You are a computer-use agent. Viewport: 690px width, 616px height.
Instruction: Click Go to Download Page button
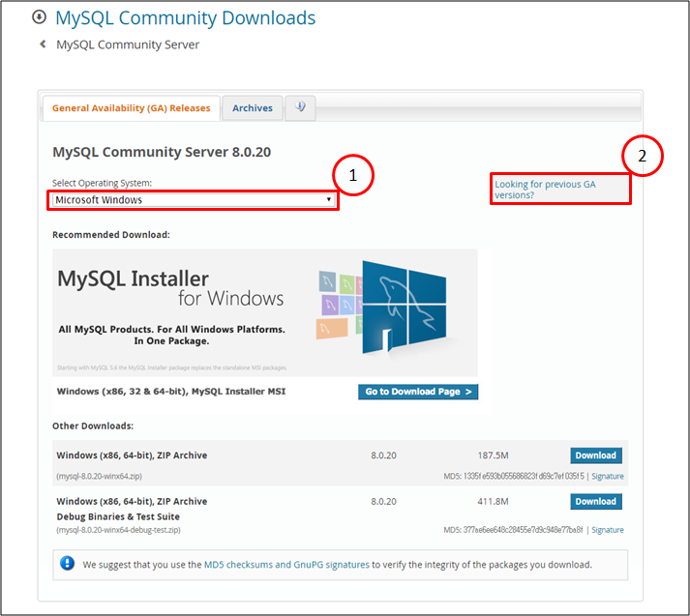(x=418, y=392)
